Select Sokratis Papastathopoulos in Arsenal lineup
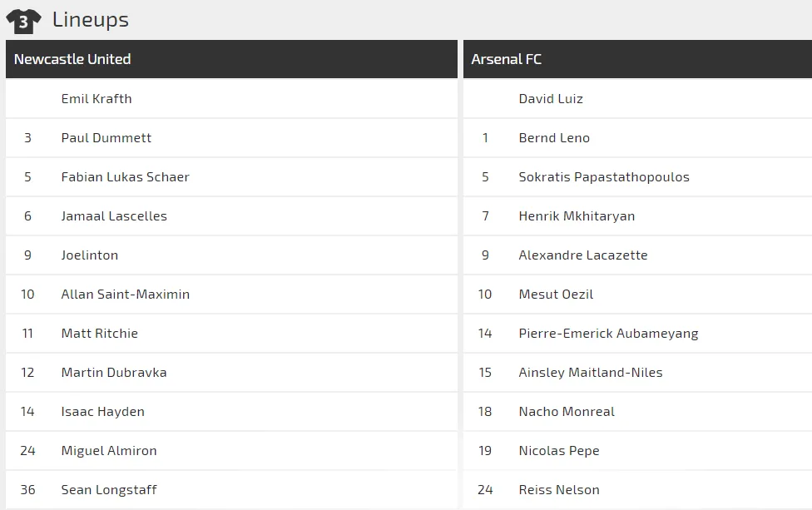This screenshot has height=510, width=812. pyautogui.click(x=604, y=177)
